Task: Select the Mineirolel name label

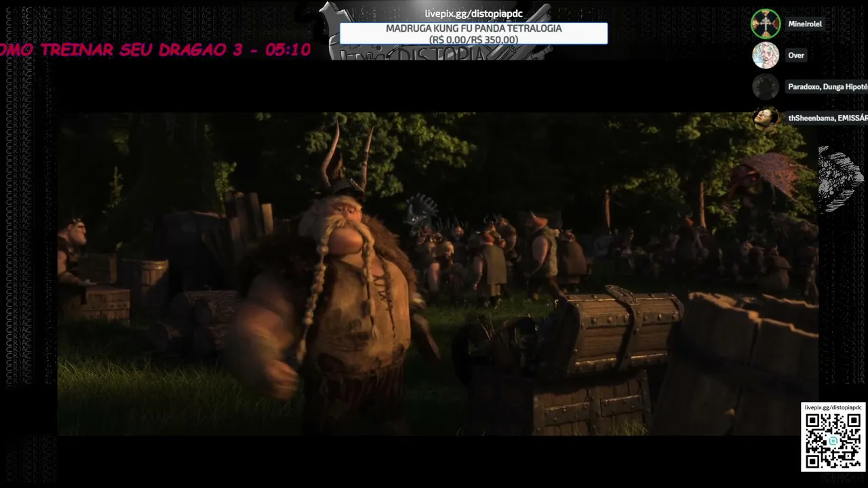Action: point(805,24)
